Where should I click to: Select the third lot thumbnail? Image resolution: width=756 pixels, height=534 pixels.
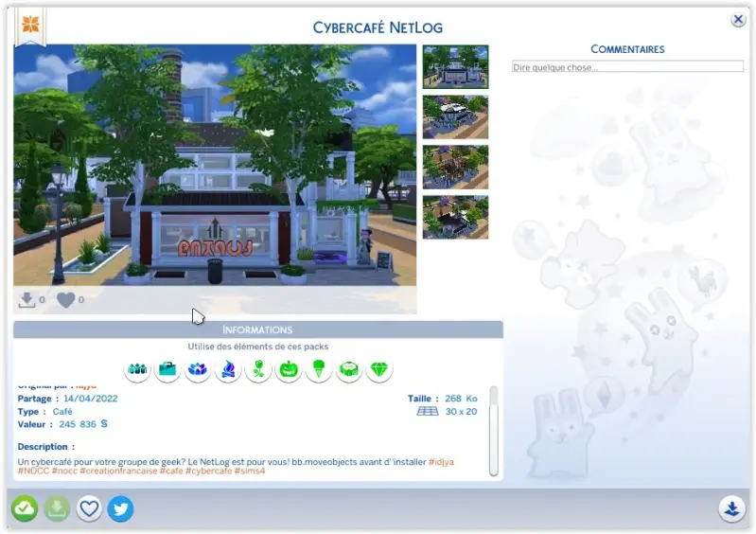(456, 167)
